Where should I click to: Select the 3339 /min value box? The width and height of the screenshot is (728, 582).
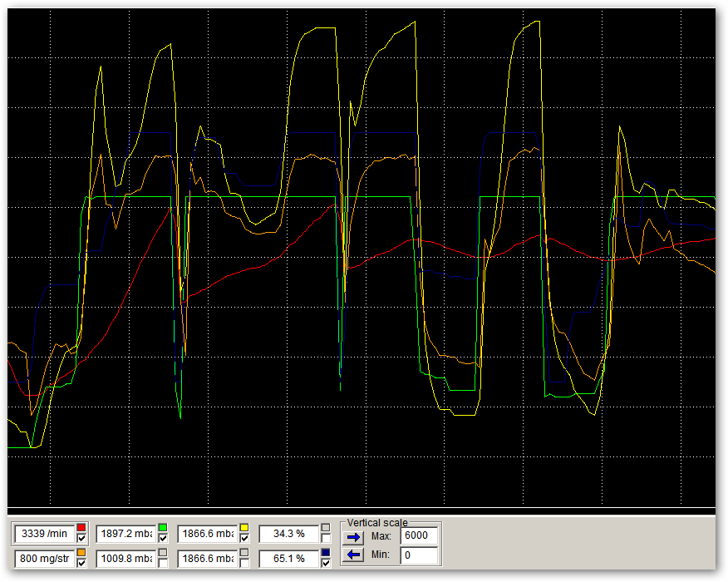(x=45, y=534)
